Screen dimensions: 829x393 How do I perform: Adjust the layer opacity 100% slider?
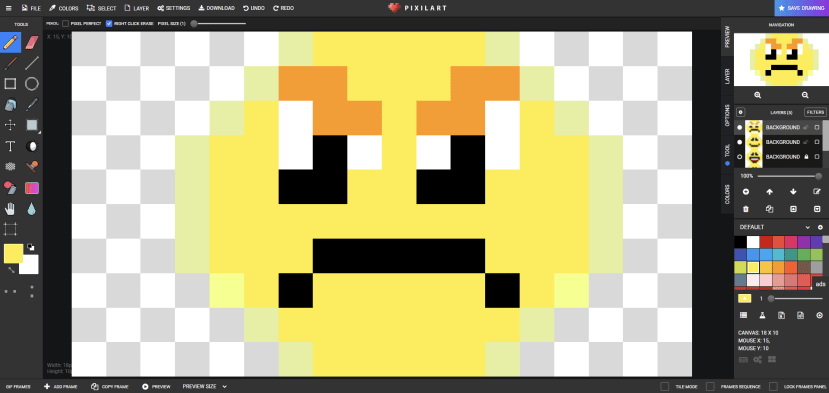(789, 176)
